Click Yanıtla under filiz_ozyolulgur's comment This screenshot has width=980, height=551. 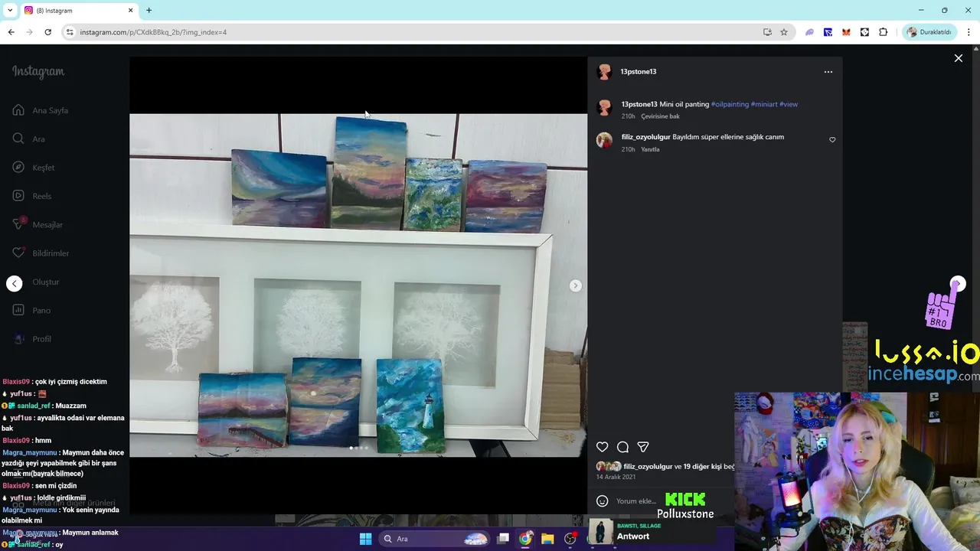(x=650, y=149)
